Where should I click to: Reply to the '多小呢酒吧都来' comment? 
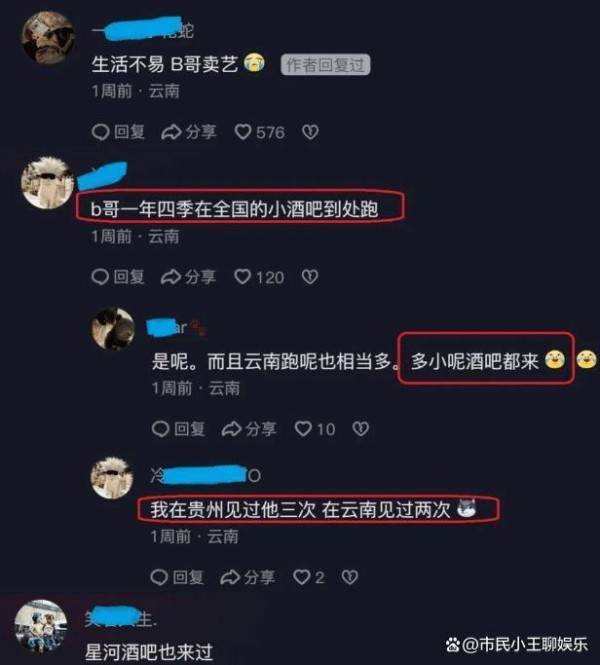tap(179, 429)
